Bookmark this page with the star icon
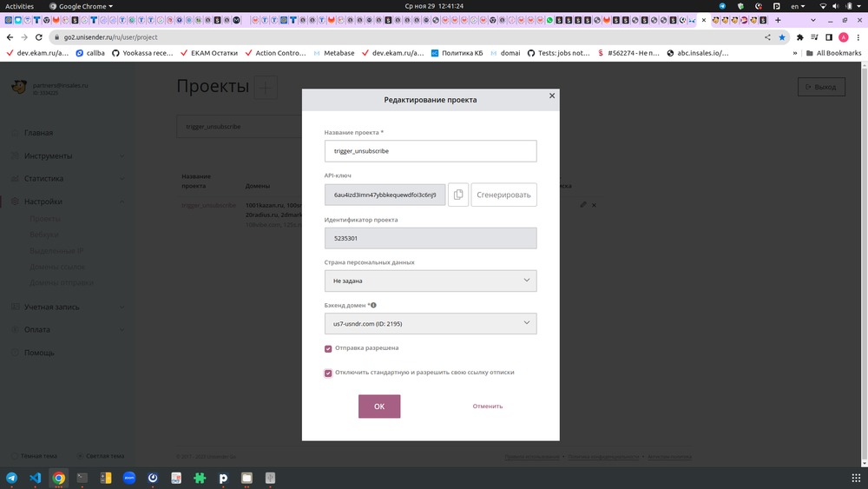This screenshot has height=489, width=868. [782, 37]
